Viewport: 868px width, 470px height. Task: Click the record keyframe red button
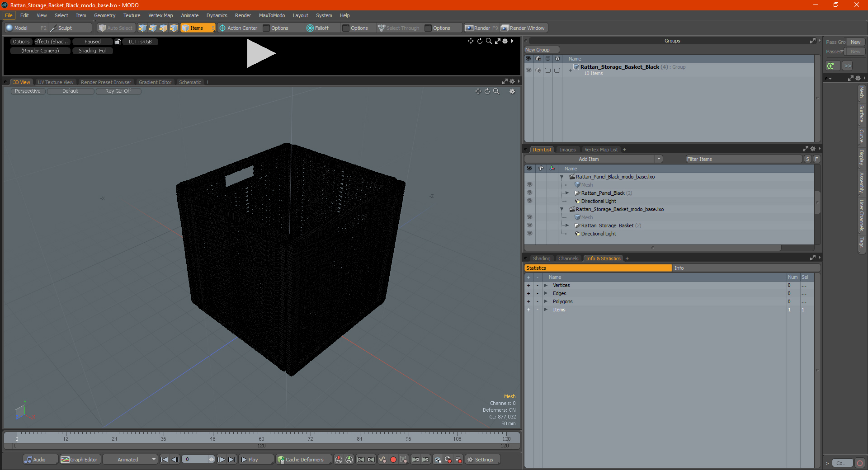pos(393,460)
